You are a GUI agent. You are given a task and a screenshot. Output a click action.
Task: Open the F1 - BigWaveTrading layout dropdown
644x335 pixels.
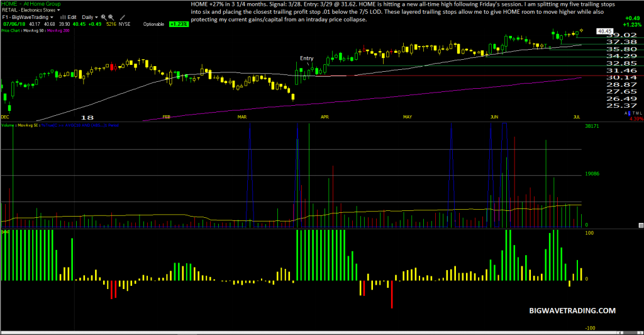[28, 17]
